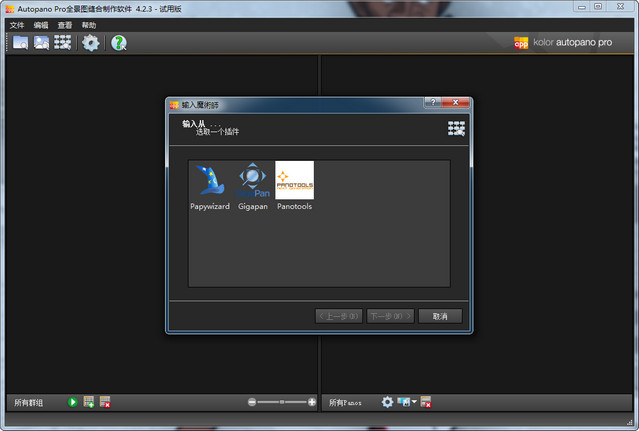This screenshot has height=431, width=639.
Task: Expand the panorama render dropdown arrow
Action: [x=414, y=402]
